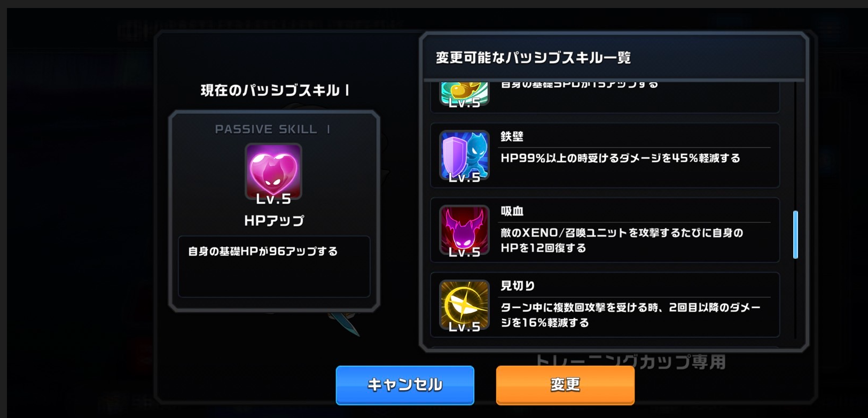The height and width of the screenshot is (418, 868).
Task: Choose the 吸血 skill title
Action: click(512, 211)
